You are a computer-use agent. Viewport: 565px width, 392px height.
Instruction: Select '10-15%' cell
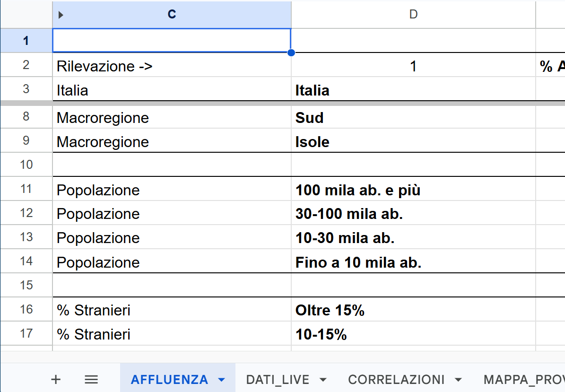pyautogui.click(x=413, y=334)
